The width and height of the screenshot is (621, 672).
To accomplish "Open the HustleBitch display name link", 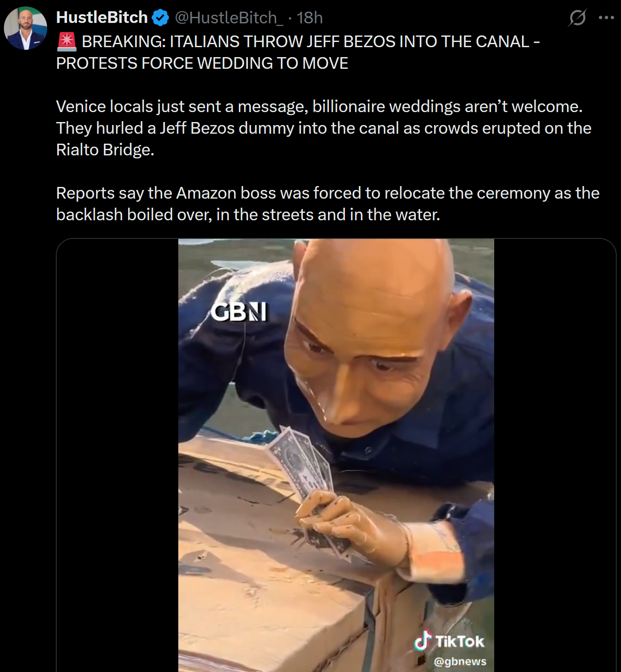I will click(102, 18).
